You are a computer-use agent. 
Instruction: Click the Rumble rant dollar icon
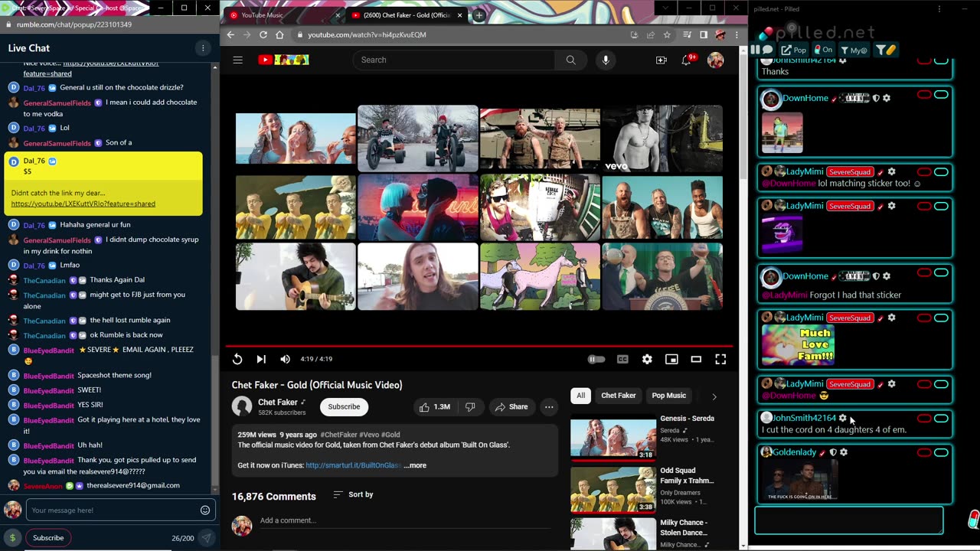pyautogui.click(x=12, y=538)
